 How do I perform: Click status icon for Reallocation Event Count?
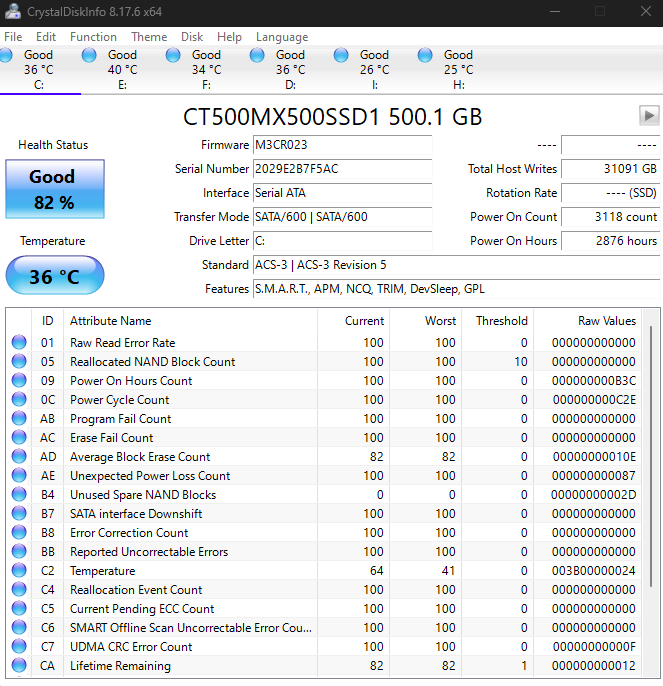(x=19, y=589)
